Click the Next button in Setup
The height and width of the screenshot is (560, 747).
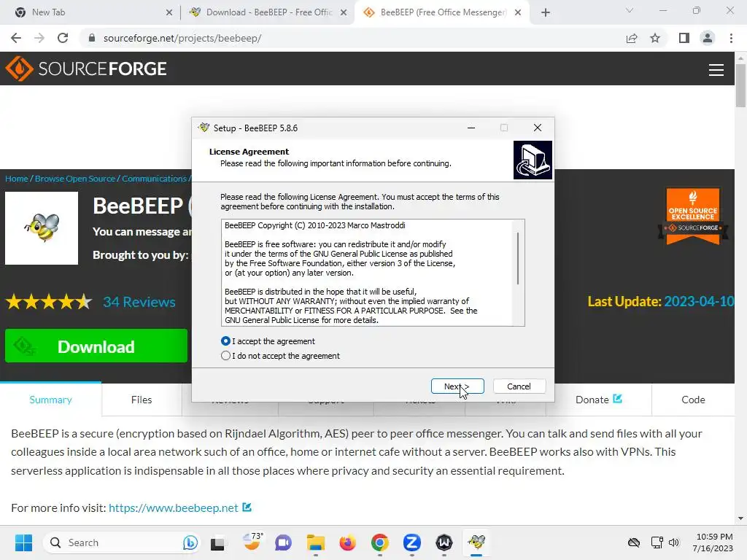click(457, 386)
